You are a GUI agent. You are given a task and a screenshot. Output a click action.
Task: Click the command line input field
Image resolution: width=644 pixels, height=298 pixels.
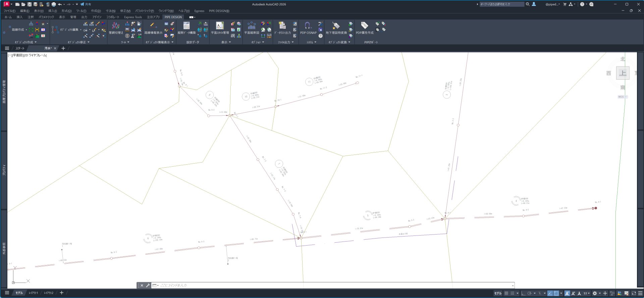(332, 285)
